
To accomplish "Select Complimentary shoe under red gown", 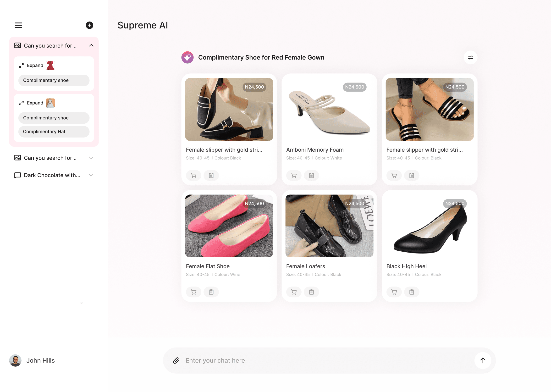I will (x=54, y=80).
